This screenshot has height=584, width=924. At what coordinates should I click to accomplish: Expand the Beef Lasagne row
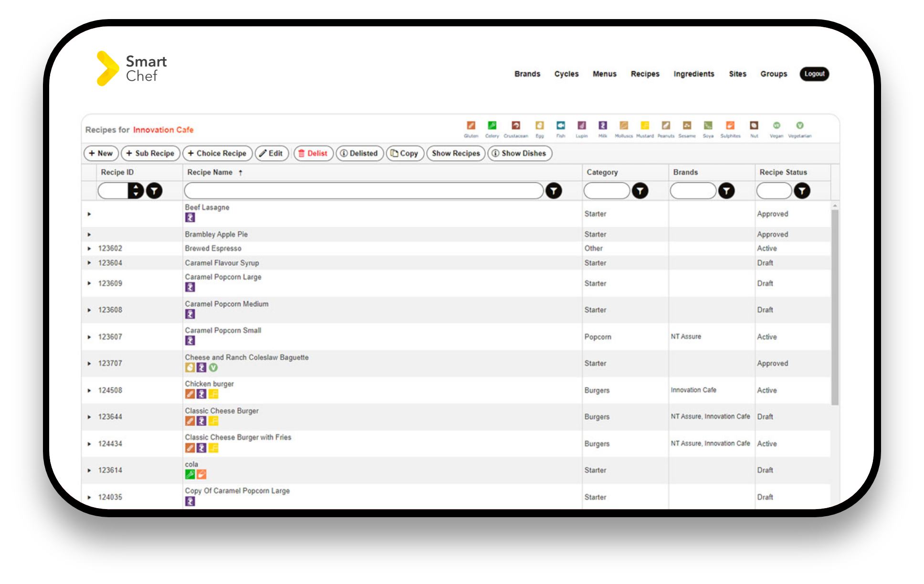tap(89, 214)
